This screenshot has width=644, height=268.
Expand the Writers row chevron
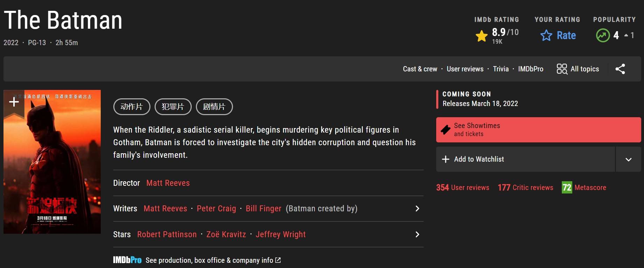pos(417,209)
